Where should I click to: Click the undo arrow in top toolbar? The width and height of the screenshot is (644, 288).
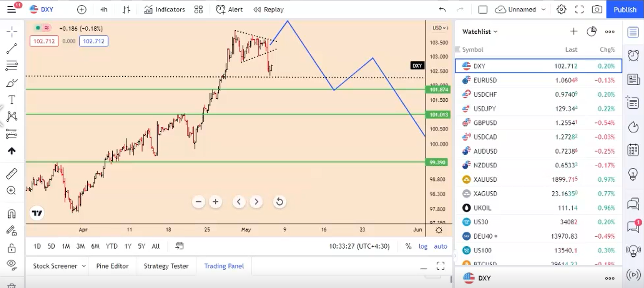click(442, 9)
